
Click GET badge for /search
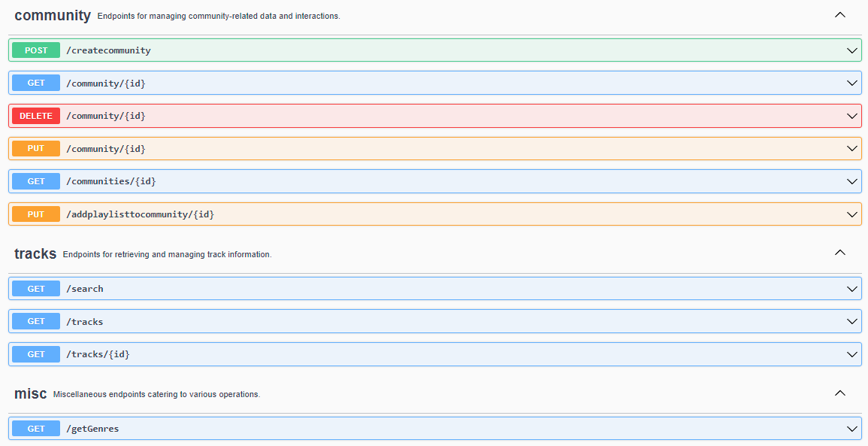click(36, 289)
